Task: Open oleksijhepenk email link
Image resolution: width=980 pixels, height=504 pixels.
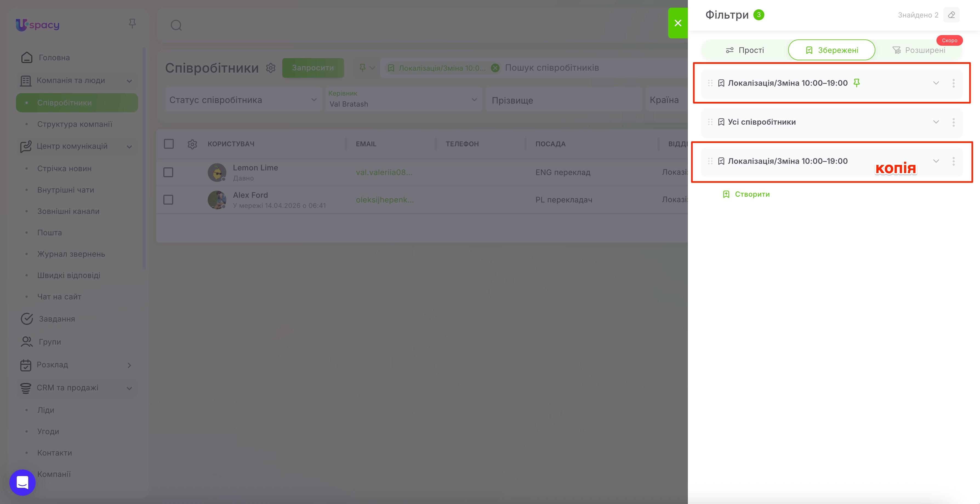Action: point(384,200)
